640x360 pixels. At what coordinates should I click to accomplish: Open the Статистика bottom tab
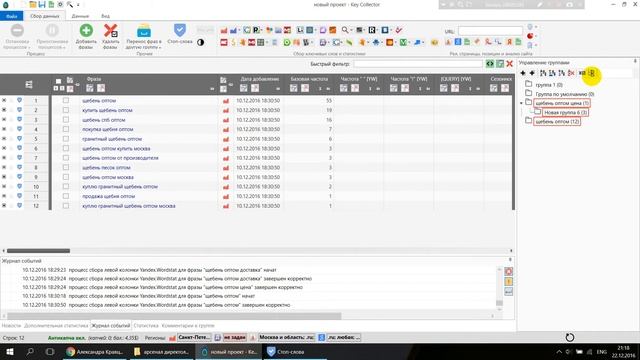tap(146, 326)
